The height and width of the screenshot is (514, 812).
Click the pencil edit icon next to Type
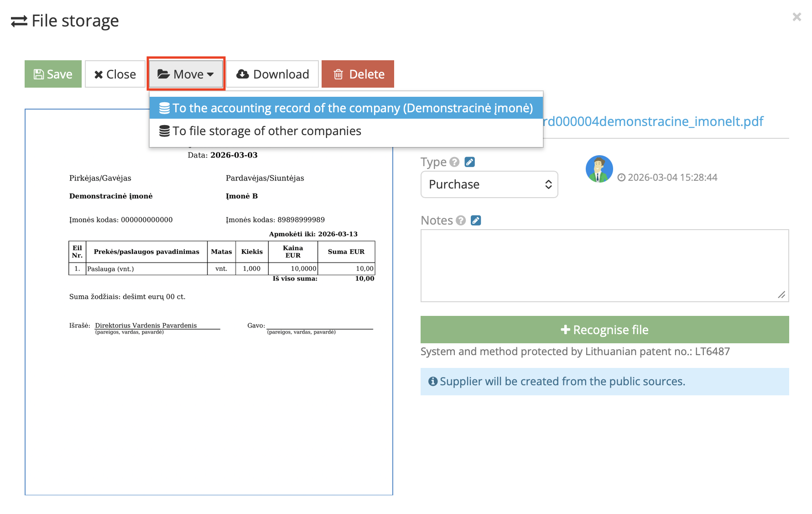click(x=470, y=162)
